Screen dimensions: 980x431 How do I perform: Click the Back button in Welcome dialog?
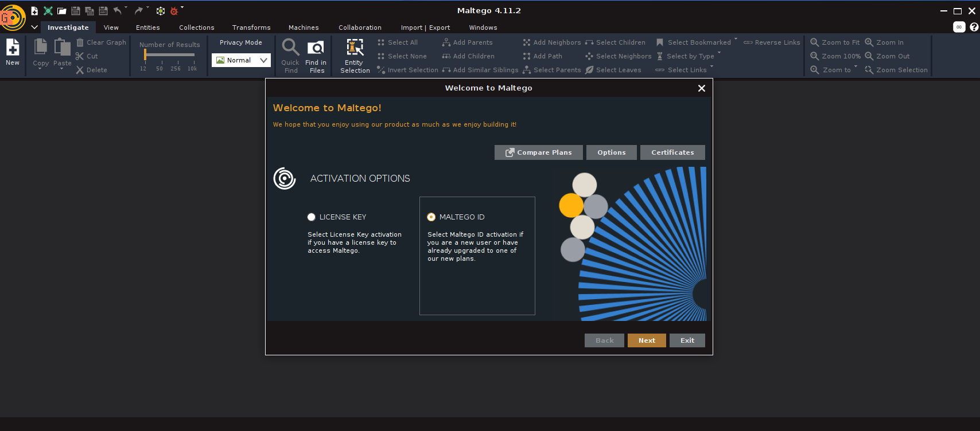(x=605, y=340)
